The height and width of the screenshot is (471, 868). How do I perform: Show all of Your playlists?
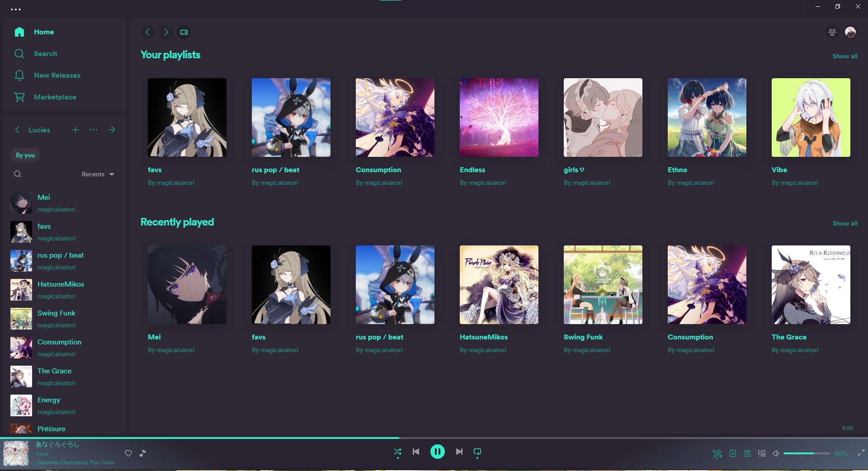pos(844,56)
